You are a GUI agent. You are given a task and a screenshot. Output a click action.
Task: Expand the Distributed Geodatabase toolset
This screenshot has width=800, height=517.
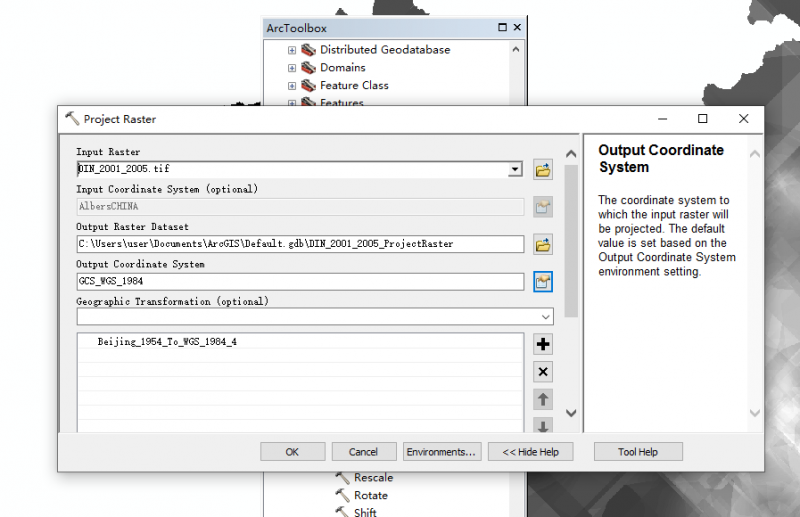[292, 50]
